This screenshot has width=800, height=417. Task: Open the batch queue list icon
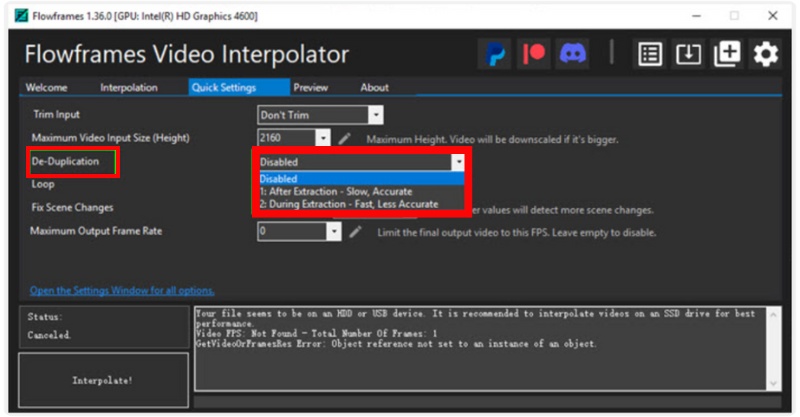point(650,54)
